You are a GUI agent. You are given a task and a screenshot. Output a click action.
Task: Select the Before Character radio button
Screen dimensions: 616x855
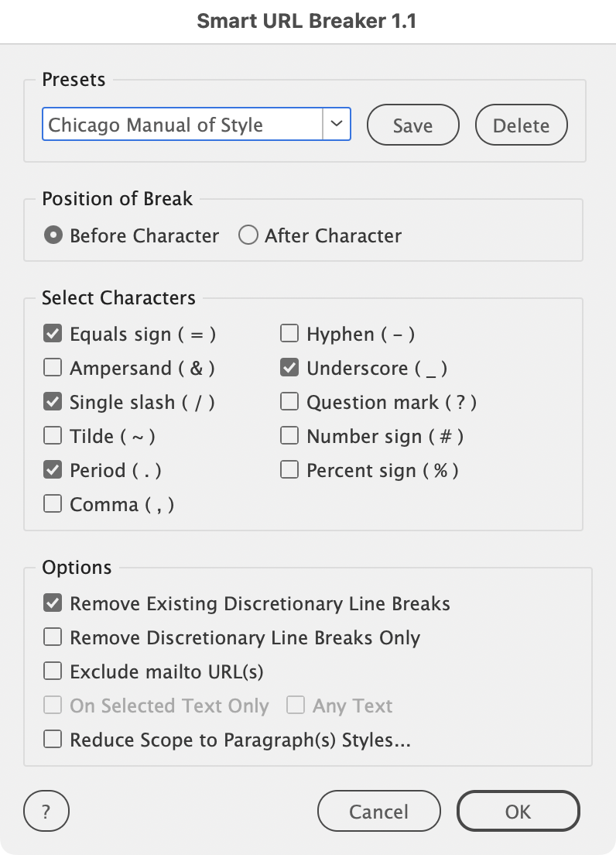point(53,235)
